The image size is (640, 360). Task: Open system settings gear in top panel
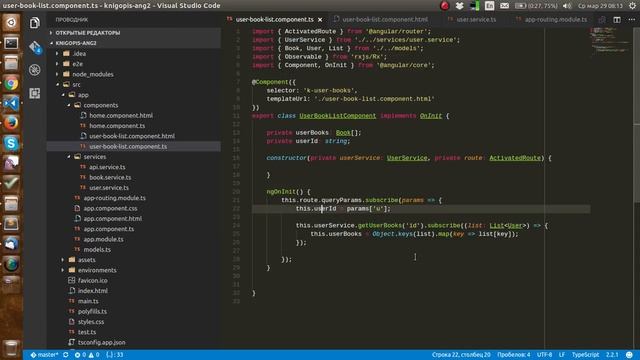click(x=632, y=6)
